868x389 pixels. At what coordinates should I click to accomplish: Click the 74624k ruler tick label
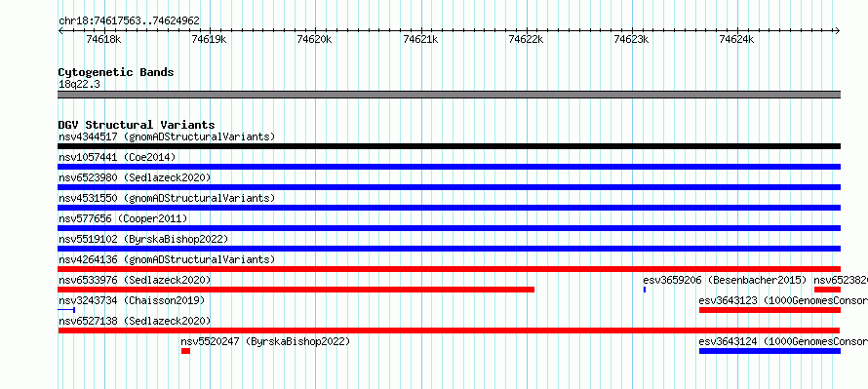pos(736,39)
